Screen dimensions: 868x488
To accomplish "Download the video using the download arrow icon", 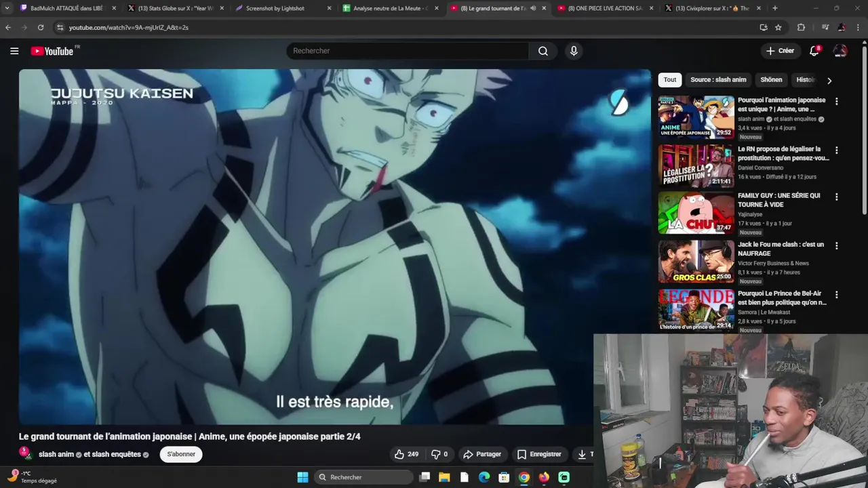I will click(582, 454).
